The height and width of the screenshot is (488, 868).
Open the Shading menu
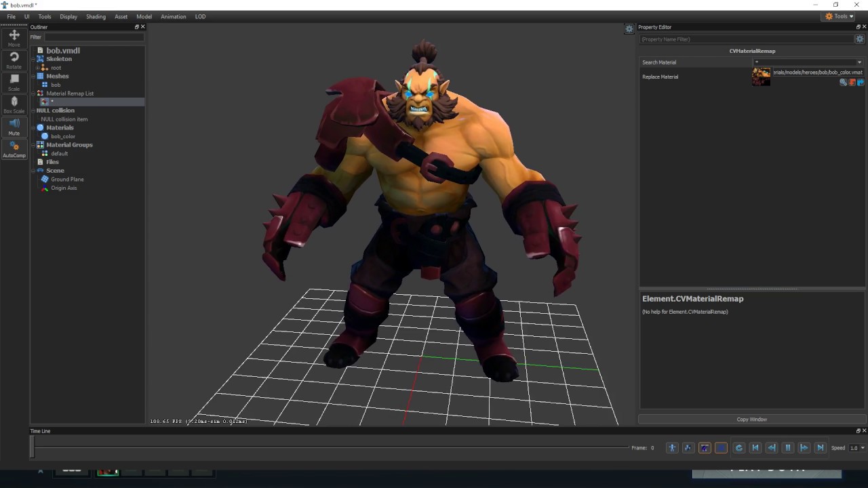coord(96,16)
